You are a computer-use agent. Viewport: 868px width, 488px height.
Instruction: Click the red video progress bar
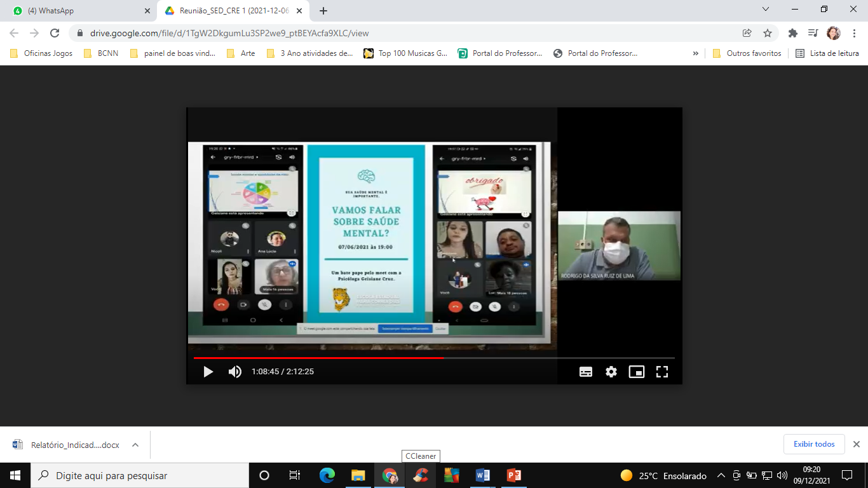(318, 358)
